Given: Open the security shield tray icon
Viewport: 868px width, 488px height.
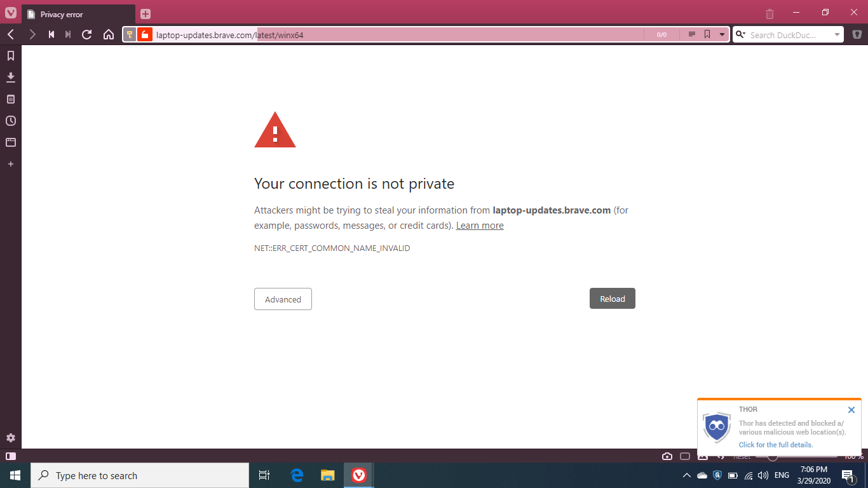Looking at the screenshot, I should coord(717,475).
